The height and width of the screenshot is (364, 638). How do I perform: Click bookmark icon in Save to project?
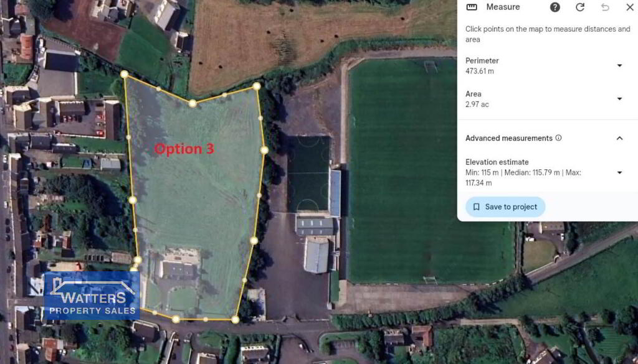(x=476, y=207)
